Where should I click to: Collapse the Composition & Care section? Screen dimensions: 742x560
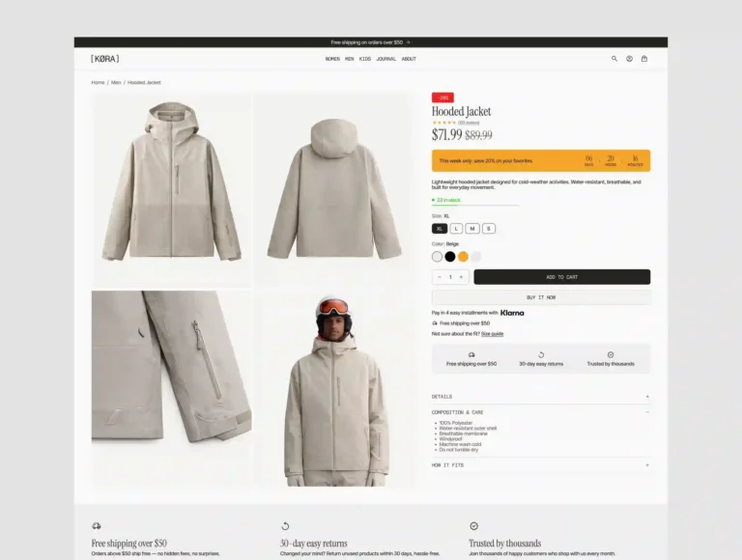tap(540, 412)
